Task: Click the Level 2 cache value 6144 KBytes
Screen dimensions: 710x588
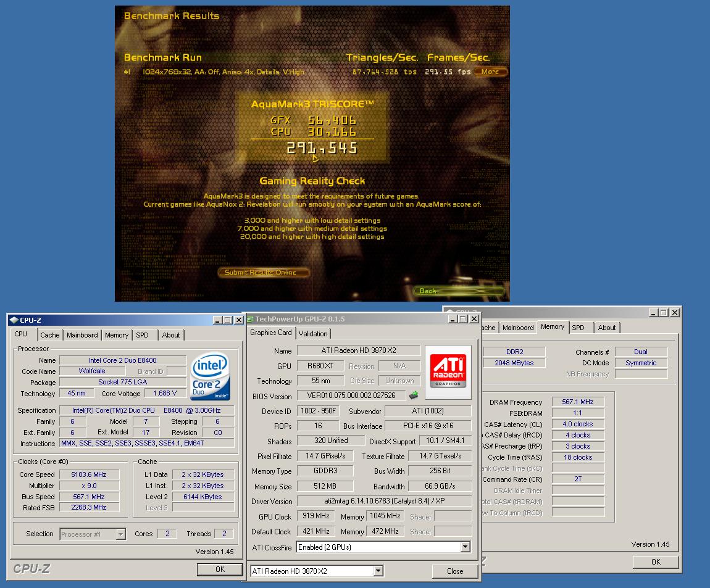Action: tap(203, 497)
